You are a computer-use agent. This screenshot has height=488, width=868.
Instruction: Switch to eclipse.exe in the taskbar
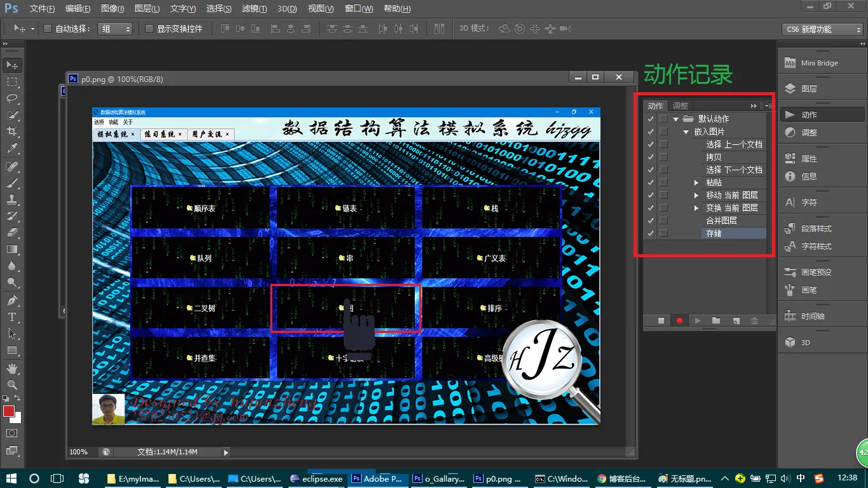click(316, 478)
